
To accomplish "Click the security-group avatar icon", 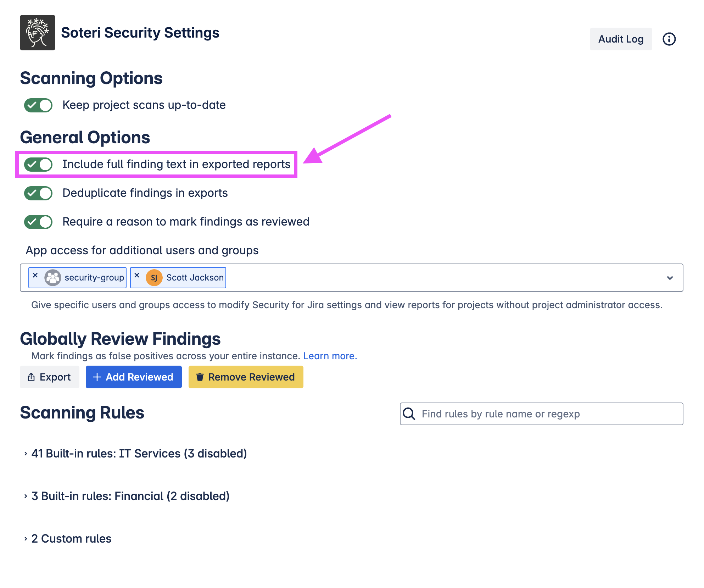I will 53,278.
